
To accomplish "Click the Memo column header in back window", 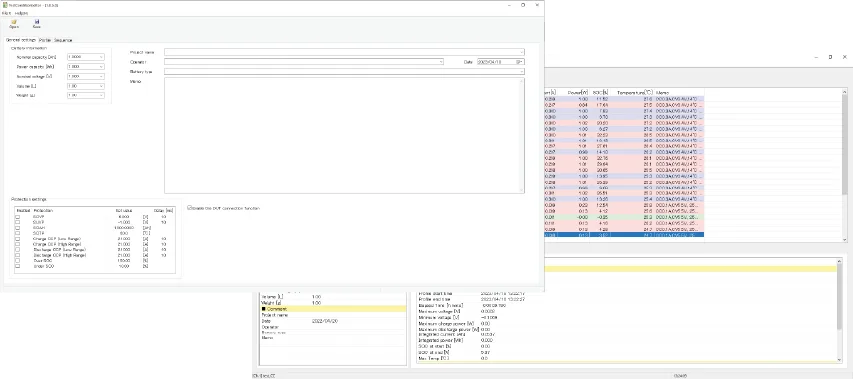I will (x=662, y=92).
